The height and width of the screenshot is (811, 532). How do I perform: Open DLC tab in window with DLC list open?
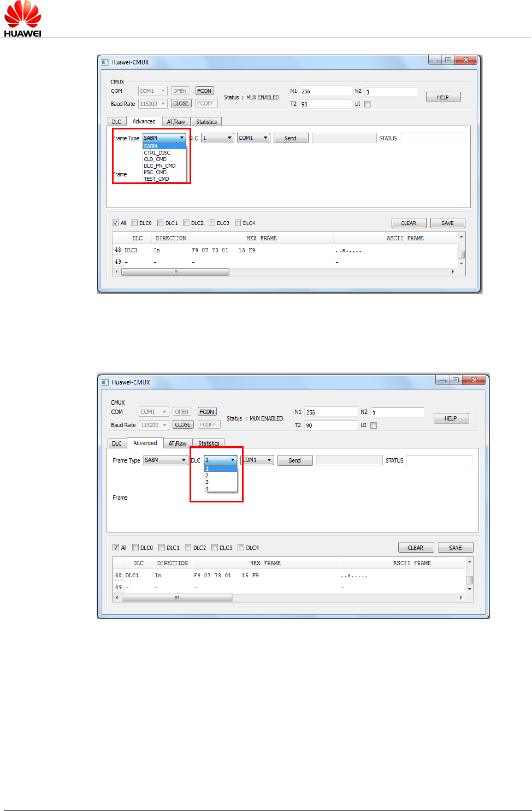pos(117,443)
